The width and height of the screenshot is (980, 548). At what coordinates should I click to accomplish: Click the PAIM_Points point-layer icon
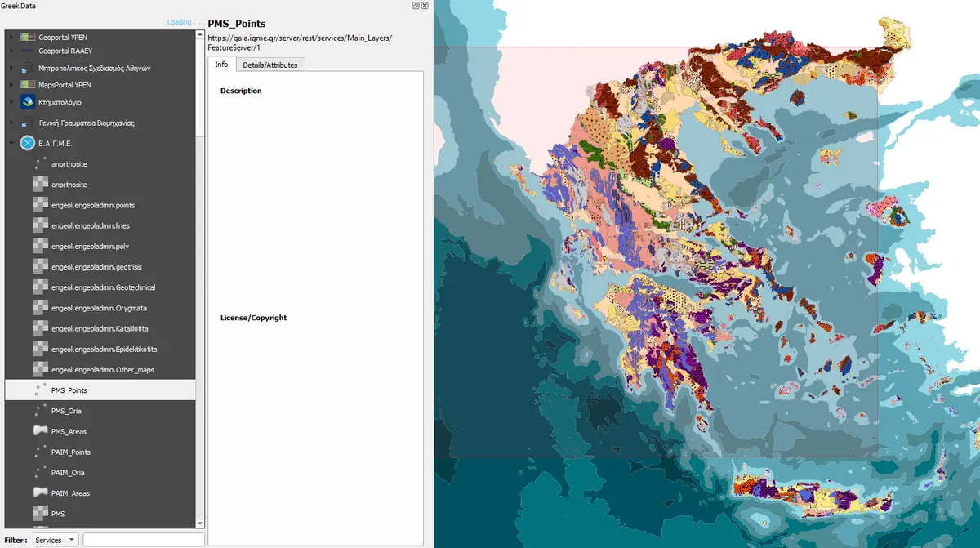[x=40, y=452]
